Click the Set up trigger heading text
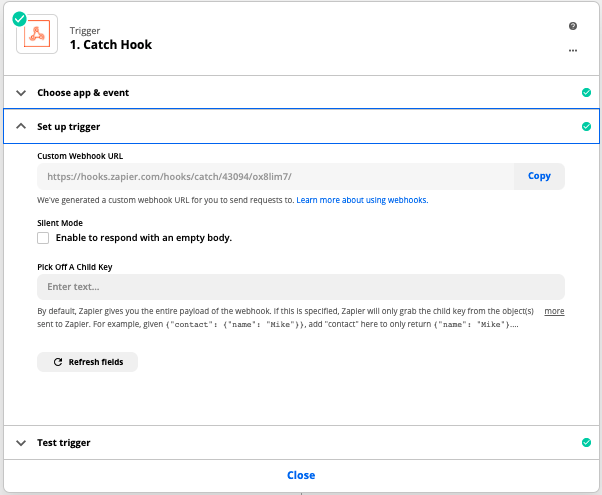The image size is (602, 495). 68,127
